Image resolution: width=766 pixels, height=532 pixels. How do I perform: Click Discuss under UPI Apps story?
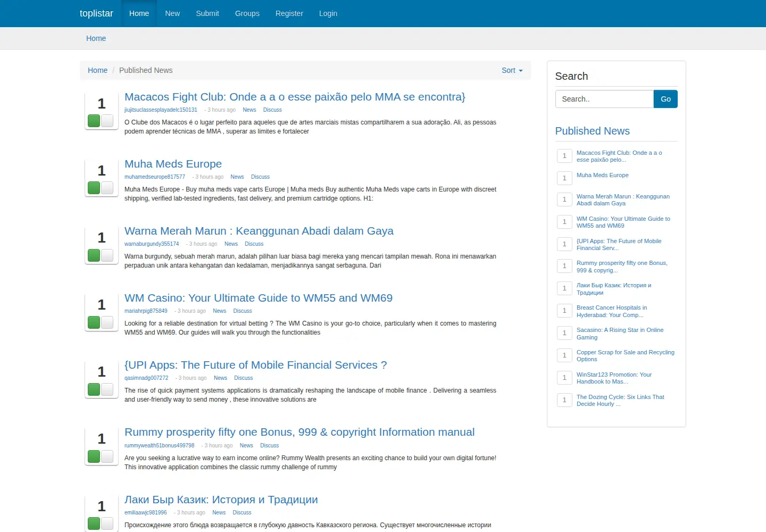243,378
